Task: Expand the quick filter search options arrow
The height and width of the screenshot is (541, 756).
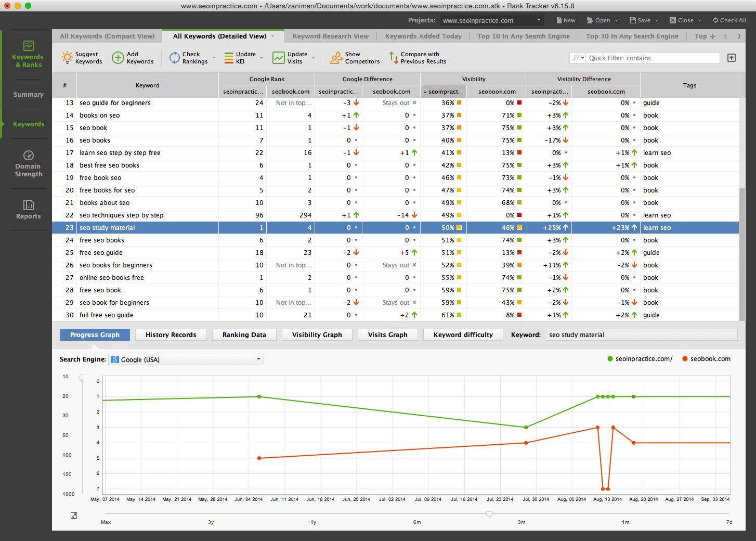Action: pyautogui.click(x=578, y=58)
